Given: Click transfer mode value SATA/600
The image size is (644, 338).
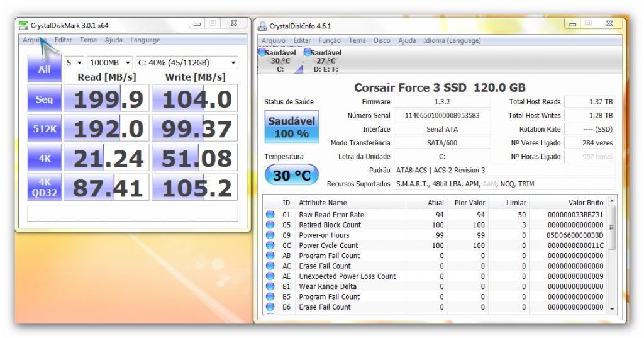Looking at the screenshot, I should coord(442,143).
